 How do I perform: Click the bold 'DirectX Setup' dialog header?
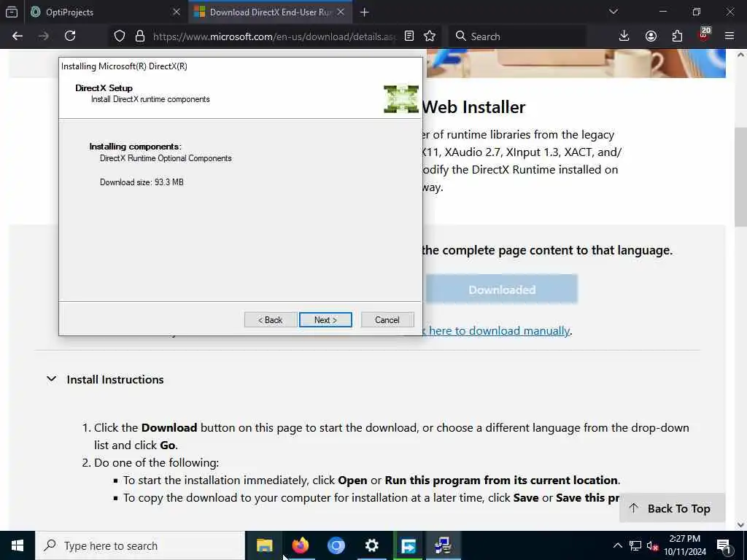pos(104,87)
